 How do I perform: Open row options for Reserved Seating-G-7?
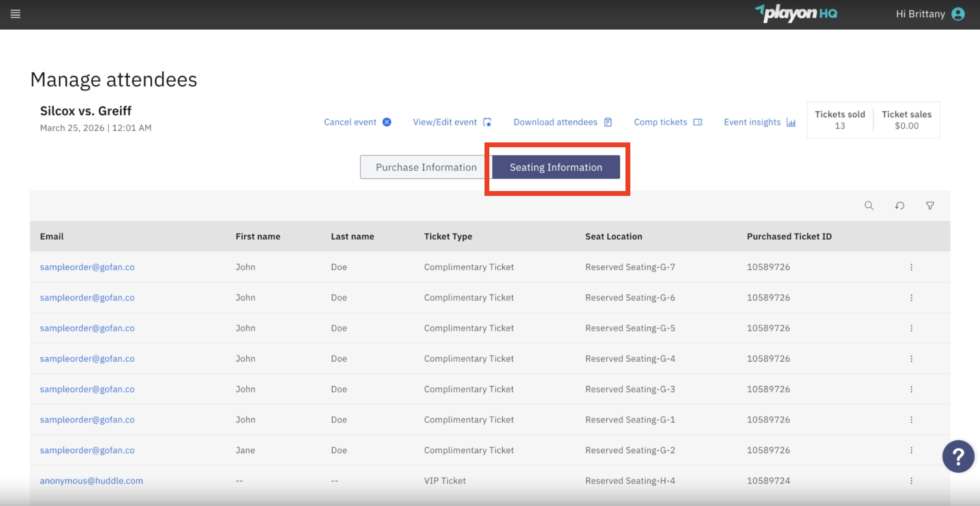tap(911, 267)
